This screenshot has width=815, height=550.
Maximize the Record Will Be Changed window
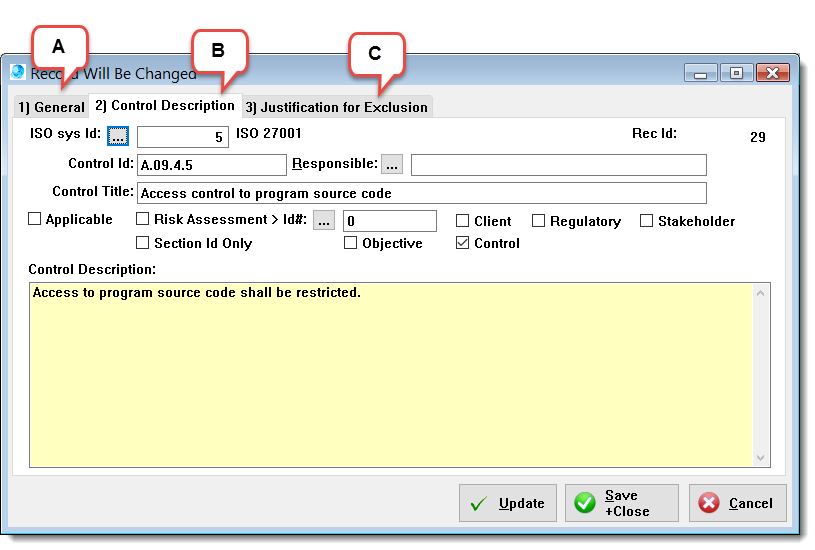pos(736,73)
